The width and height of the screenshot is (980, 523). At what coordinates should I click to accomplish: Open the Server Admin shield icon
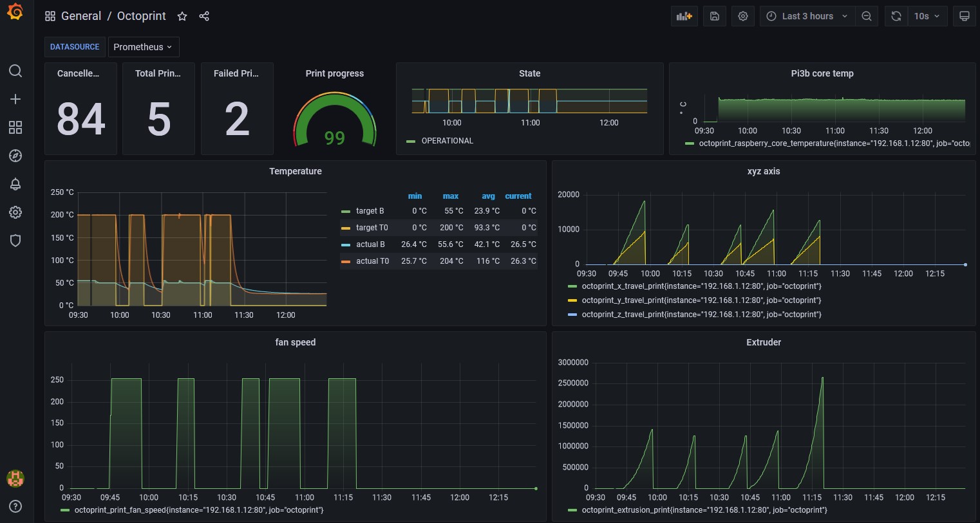click(15, 241)
